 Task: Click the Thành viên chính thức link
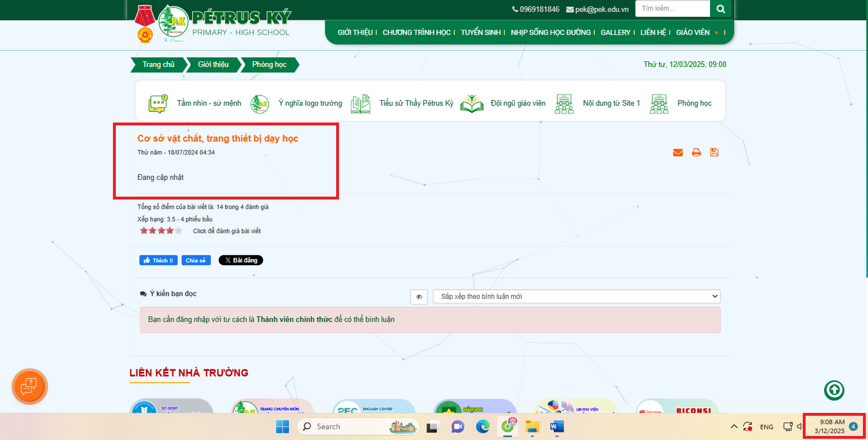click(x=295, y=319)
